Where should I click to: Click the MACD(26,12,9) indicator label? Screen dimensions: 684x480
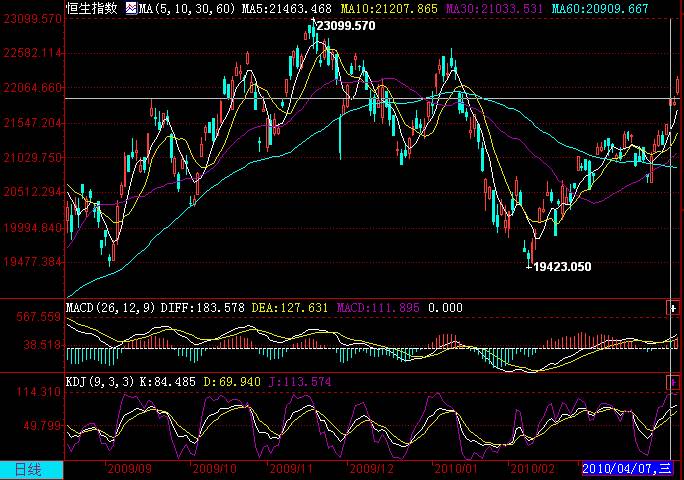pos(111,308)
